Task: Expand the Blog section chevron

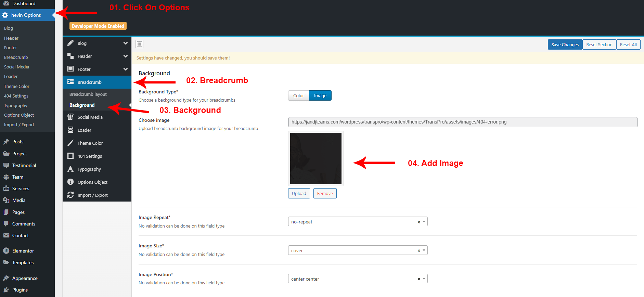Action: (126, 43)
